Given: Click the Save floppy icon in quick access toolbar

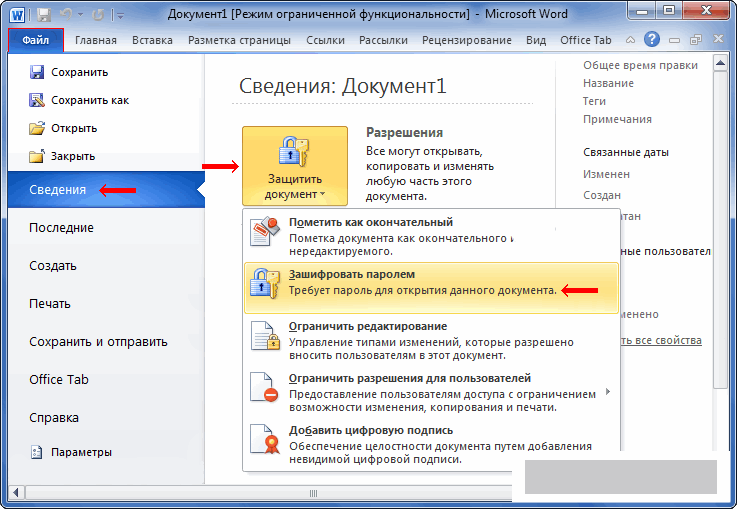Looking at the screenshot, I should coord(44,15).
